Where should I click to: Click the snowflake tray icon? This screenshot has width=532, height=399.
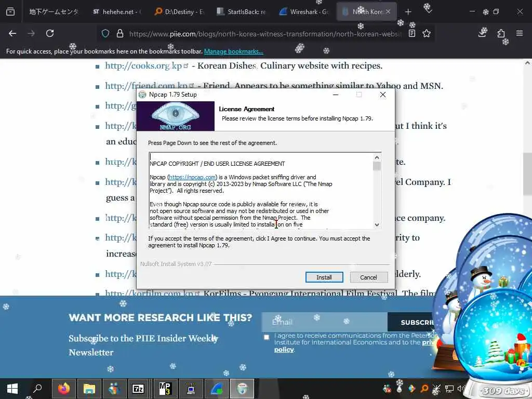click(x=437, y=389)
